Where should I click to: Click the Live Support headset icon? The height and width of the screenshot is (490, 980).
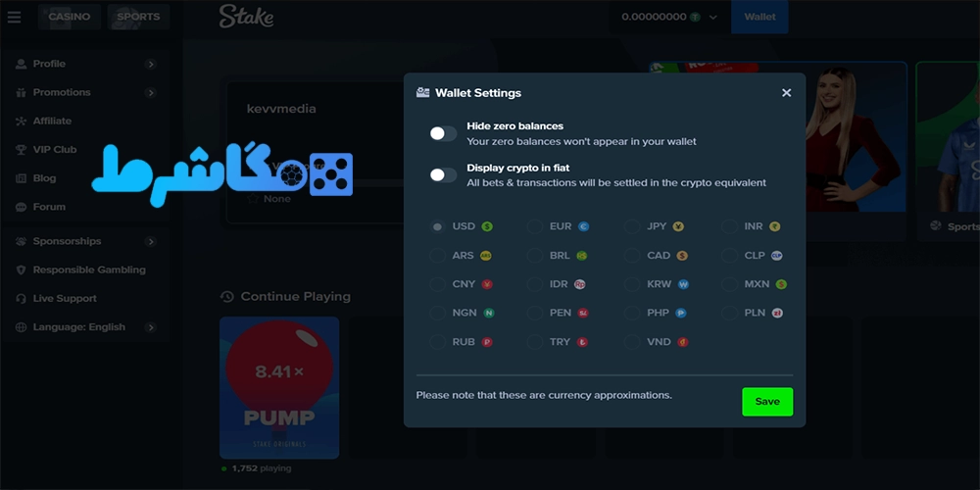22,299
